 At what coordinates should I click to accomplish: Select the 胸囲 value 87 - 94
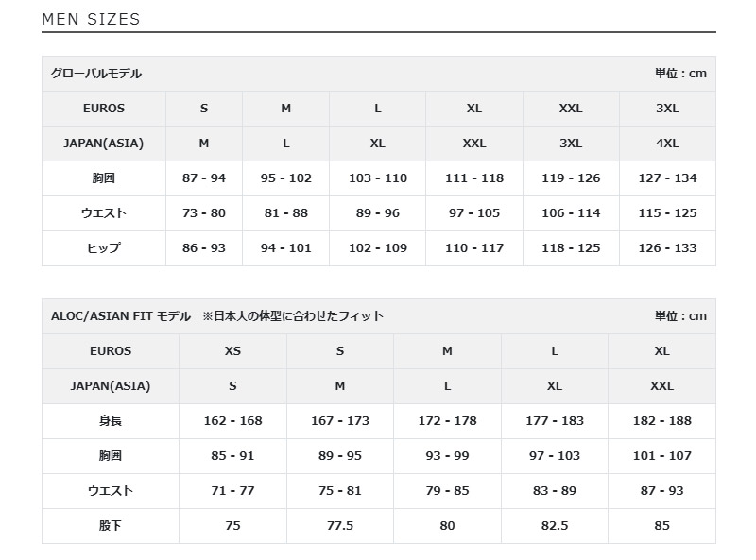(x=204, y=178)
